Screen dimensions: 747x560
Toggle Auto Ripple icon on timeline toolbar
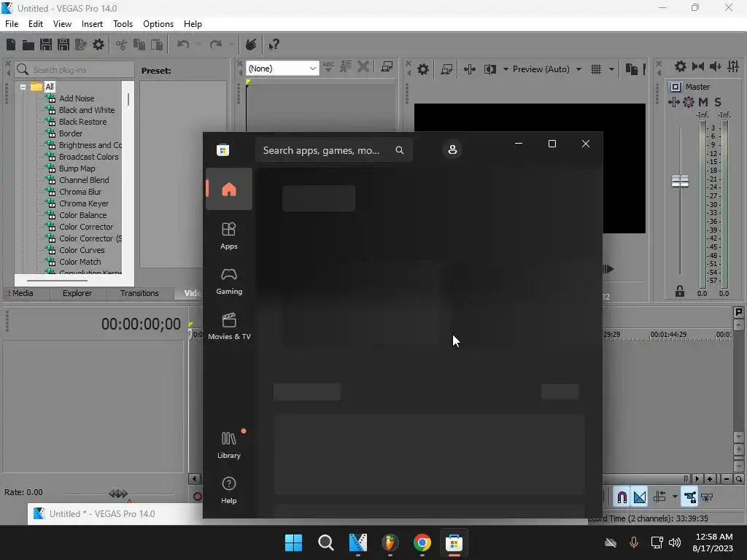point(659,497)
